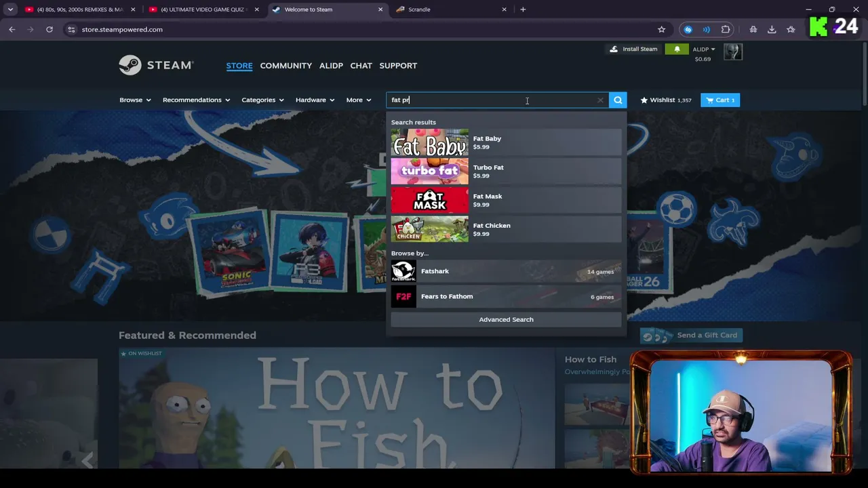
Task: View site information icon in address bar
Action: [71, 29]
